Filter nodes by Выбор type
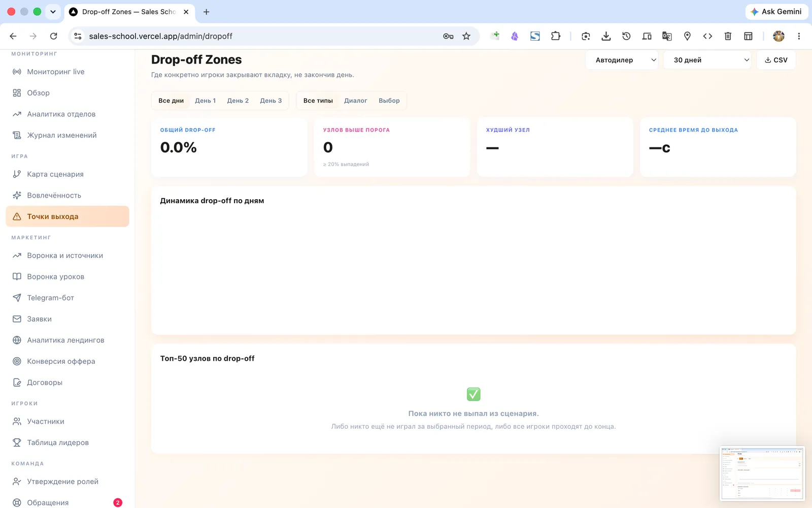The image size is (812, 508). pos(389,101)
